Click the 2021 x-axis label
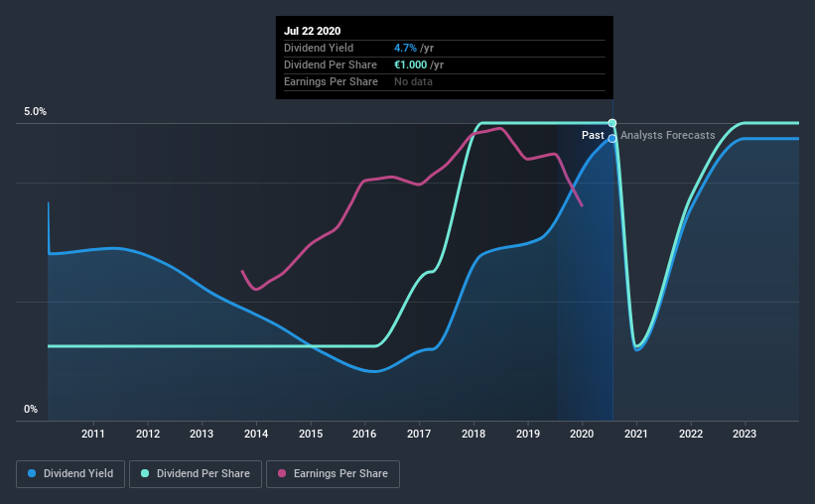815x504 pixels. click(x=636, y=434)
